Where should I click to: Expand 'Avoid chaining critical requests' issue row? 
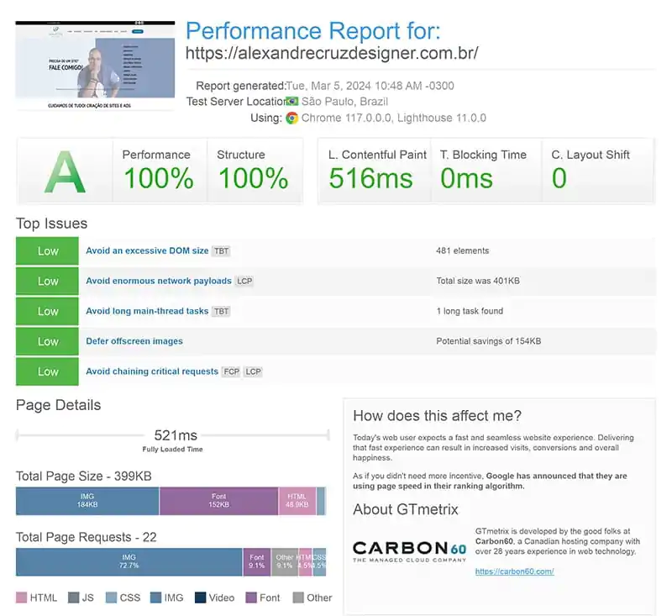coord(152,371)
